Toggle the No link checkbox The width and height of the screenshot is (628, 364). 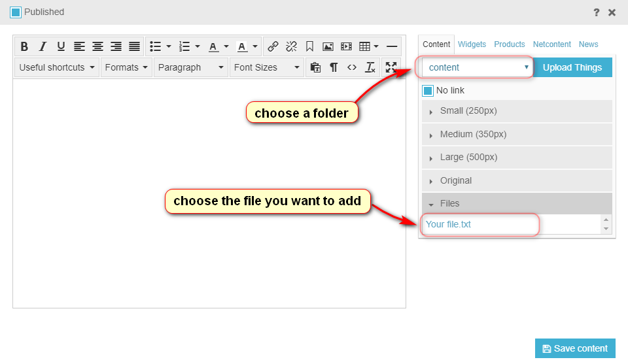428,91
